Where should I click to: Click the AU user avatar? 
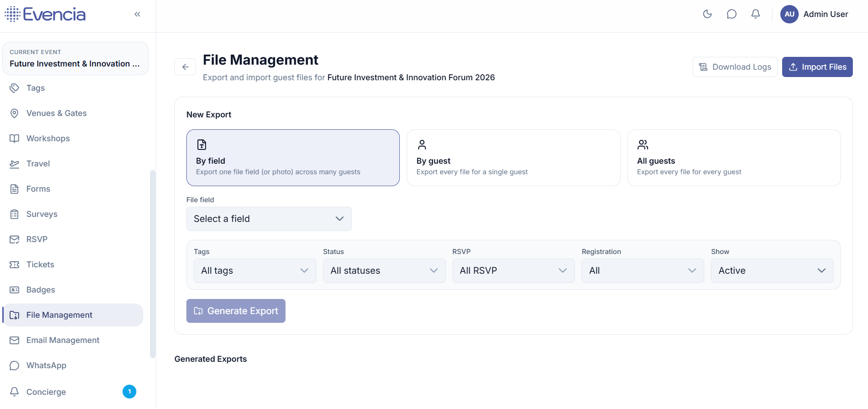[790, 14]
